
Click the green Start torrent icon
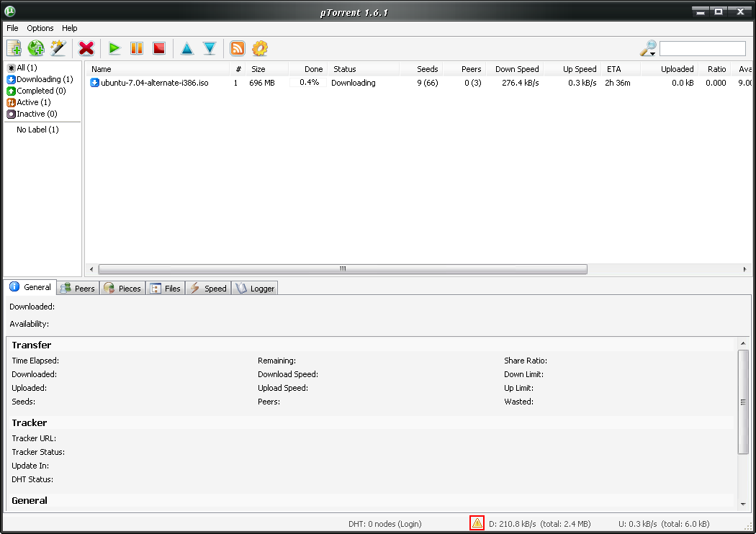[x=114, y=48]
